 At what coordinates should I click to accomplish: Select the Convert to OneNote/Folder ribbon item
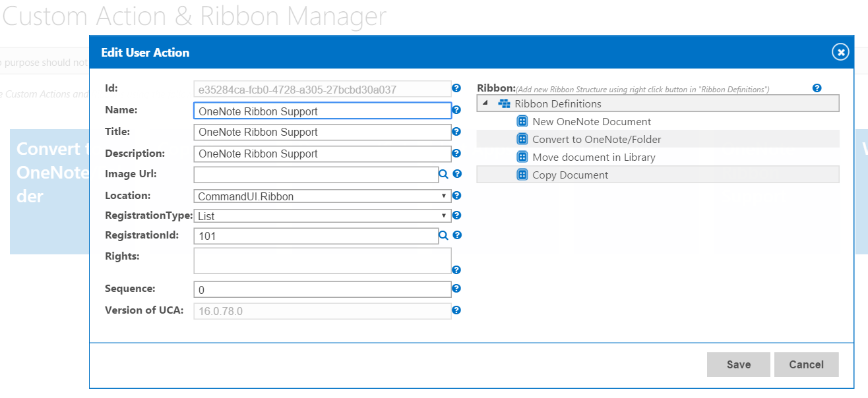click(596, 139)
